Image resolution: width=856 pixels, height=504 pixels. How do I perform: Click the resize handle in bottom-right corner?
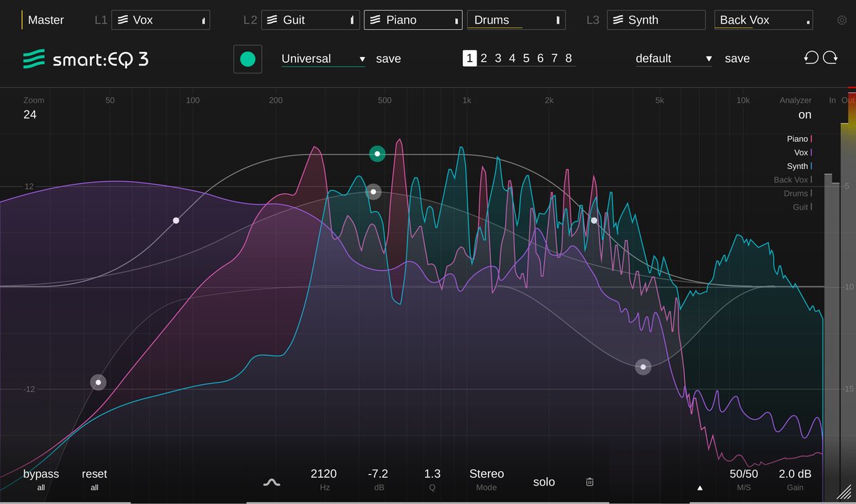pyautogui.click(x=844, y=492)
